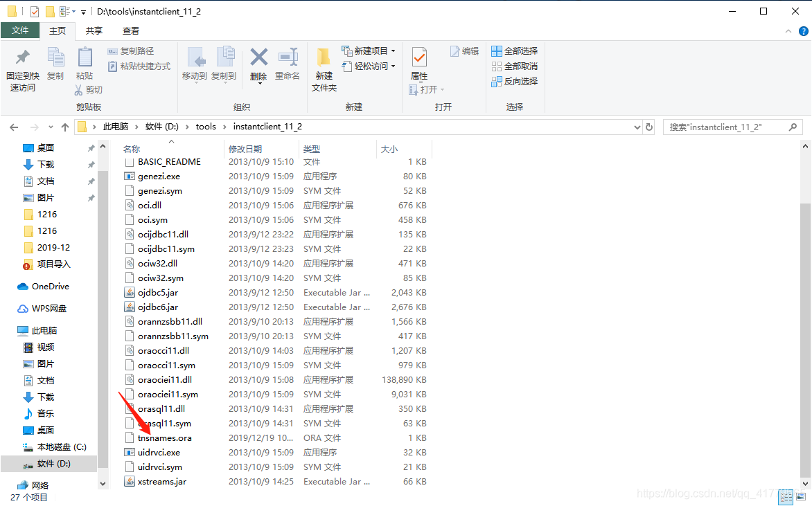
Task: Open the 2019-12 folder in Quick Access
Action: (x=53, y=247)
